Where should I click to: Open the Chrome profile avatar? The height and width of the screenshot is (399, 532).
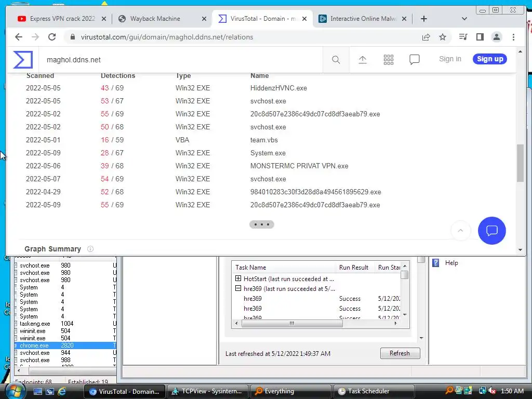[x=496, y=37]
